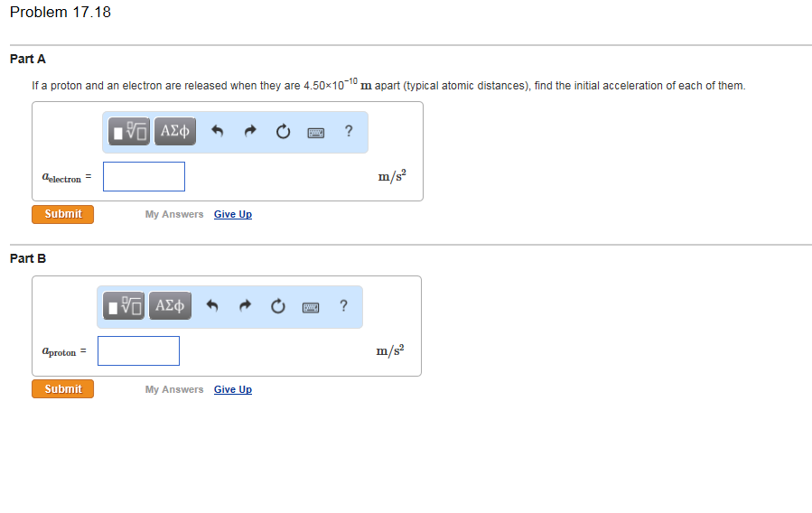This screenshot has width=812, height=513.
Task: Submit the Part A electron answer
Action: 62,214
